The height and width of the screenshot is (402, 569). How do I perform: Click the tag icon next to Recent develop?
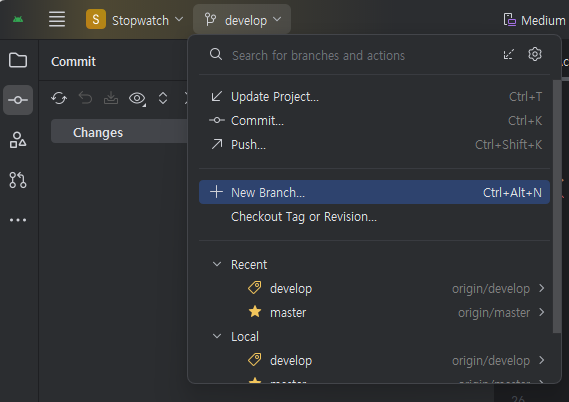(255, 288)
